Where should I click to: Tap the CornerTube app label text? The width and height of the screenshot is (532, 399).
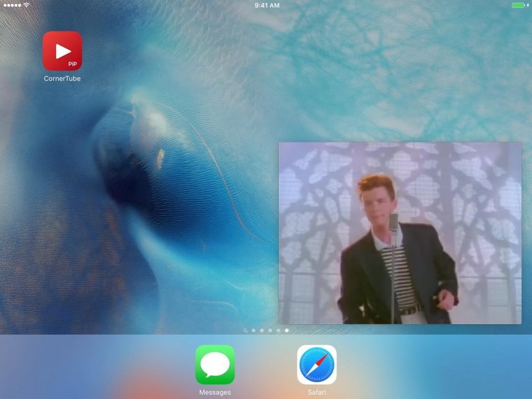62,78
